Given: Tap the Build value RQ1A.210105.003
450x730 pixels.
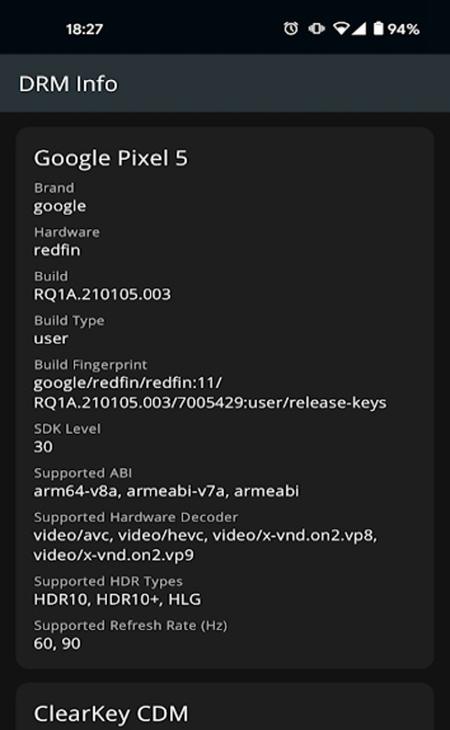Looking at the screenshot, I should 102,294.
